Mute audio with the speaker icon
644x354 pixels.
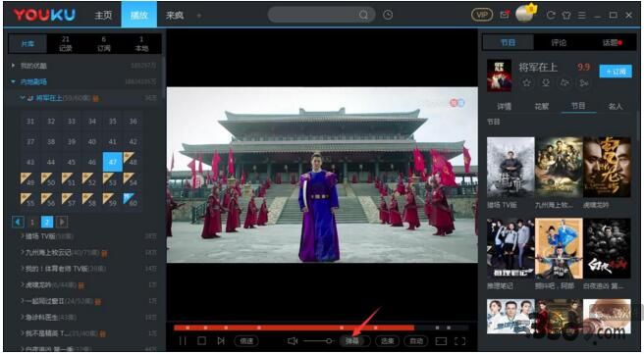coord(293,341)
